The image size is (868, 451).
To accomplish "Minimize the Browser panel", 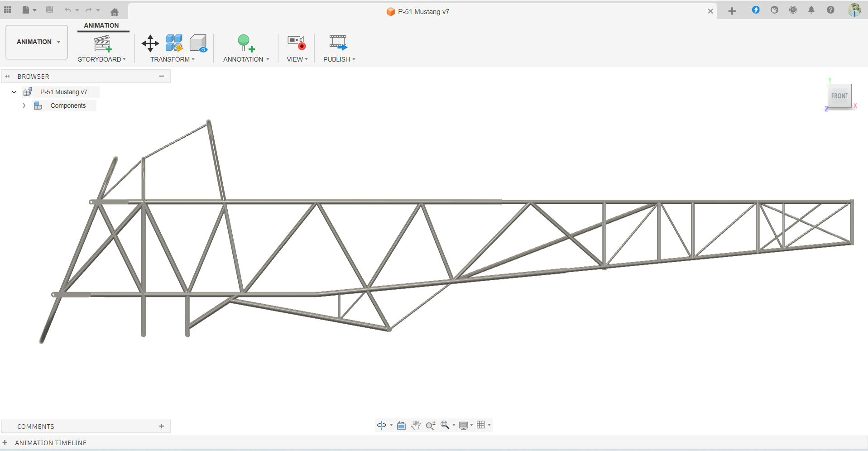I will coord(162,76).
